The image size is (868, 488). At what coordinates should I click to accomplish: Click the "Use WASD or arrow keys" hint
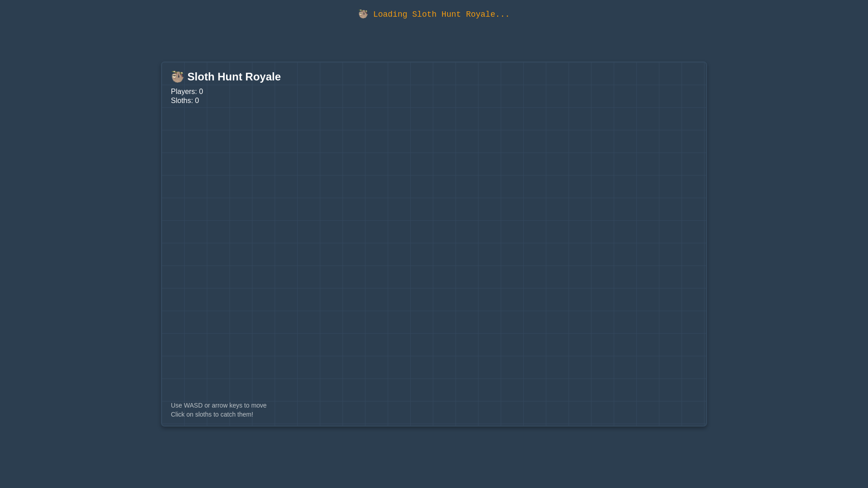(x=218, y=405)
